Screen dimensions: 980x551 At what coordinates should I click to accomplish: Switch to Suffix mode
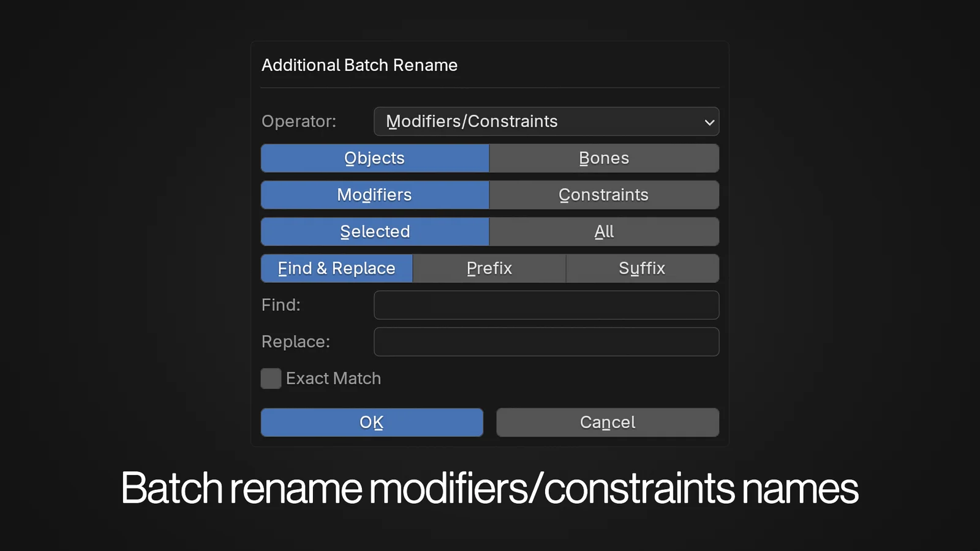[x=642, y=268]
